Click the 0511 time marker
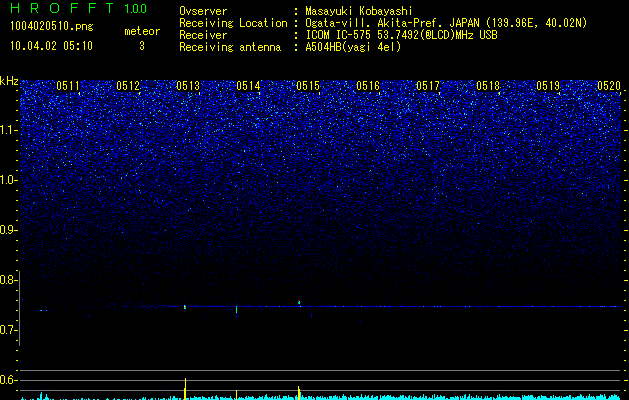 pos(68,86)
